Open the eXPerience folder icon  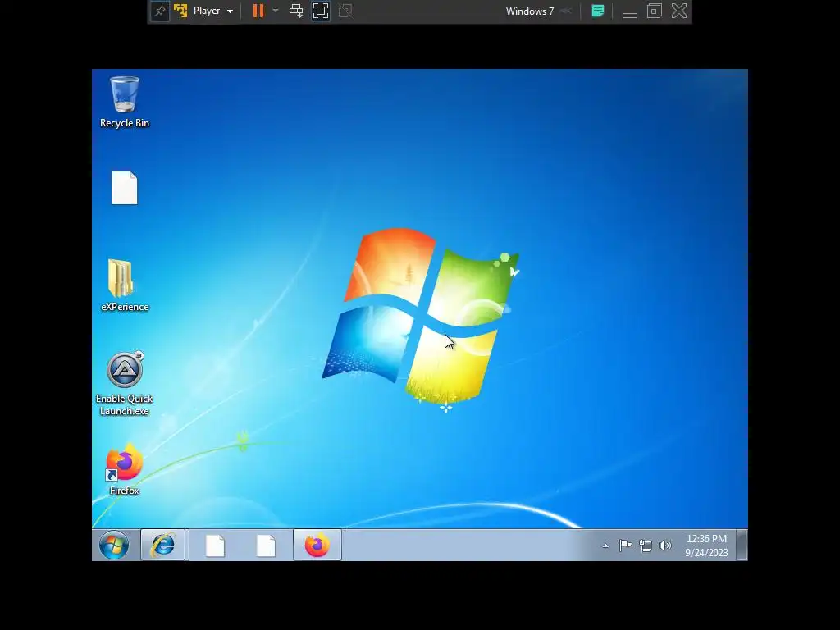(125, 285)
